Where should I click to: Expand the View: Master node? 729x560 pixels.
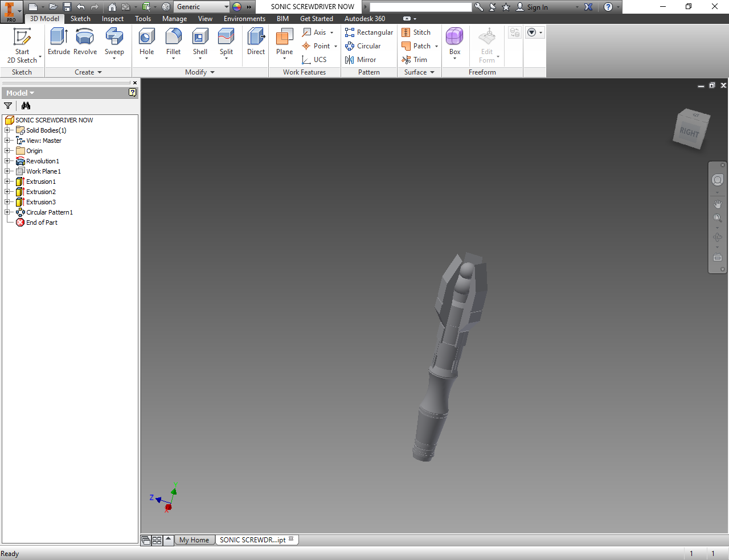7,141
